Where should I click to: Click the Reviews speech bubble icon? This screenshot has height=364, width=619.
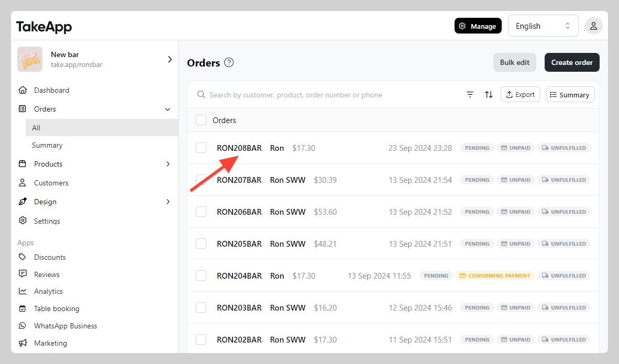23,274
